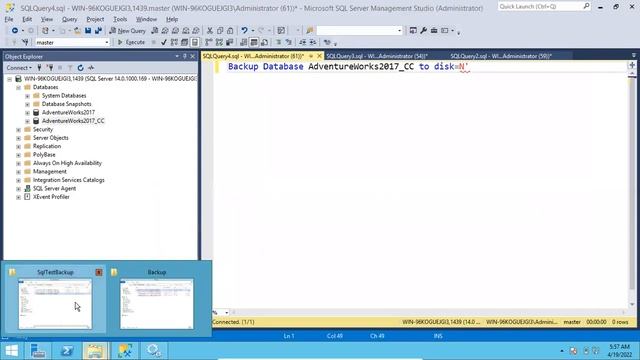Select the XEvent Profiler node
This screenshot has width=640, height=360.
51,197
